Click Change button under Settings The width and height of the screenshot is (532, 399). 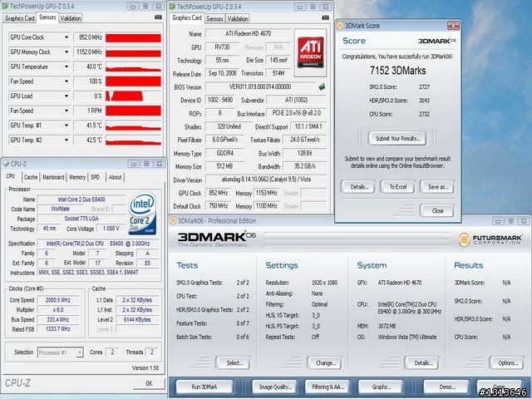[x=325, y=363]
